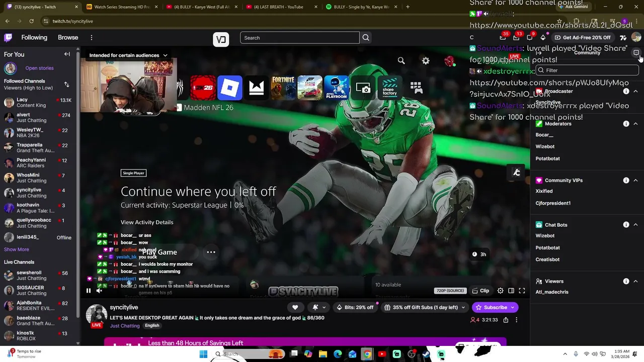Show info for the Broadcaster section

point(626,92)
